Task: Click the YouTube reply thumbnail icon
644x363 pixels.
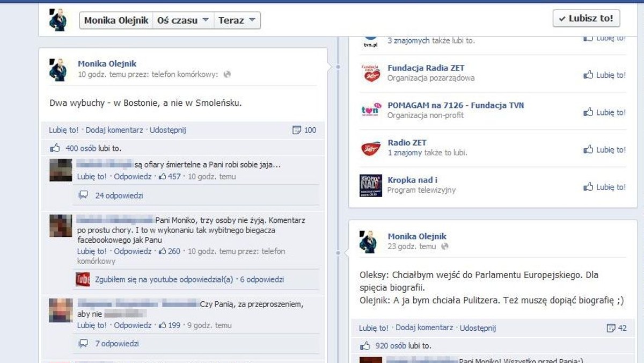Action: 83,279
